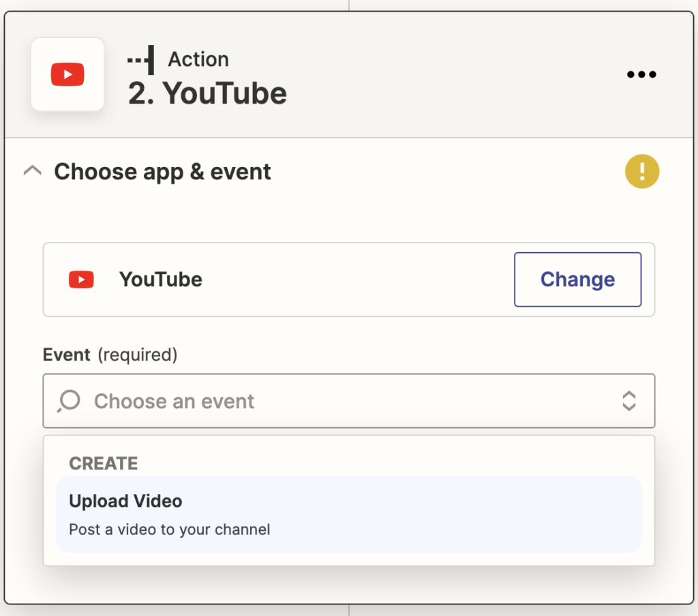Click the red play icon inside the header tile
This screenshot has width=698, height=616.
67,74
